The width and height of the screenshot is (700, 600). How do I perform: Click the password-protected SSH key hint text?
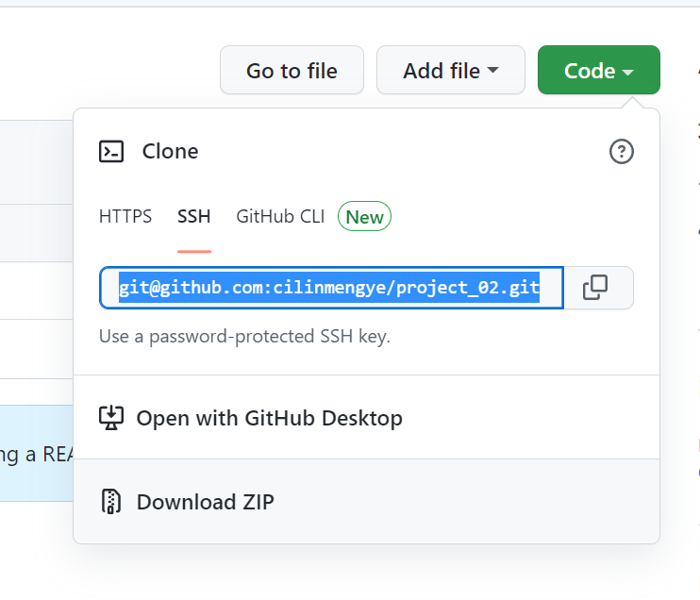tap(244, 336)
